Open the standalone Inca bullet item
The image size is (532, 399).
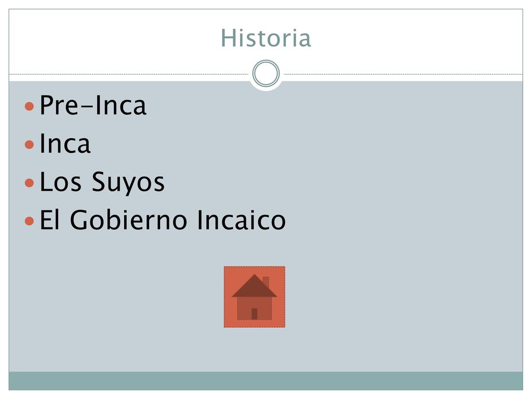(65, 143)
